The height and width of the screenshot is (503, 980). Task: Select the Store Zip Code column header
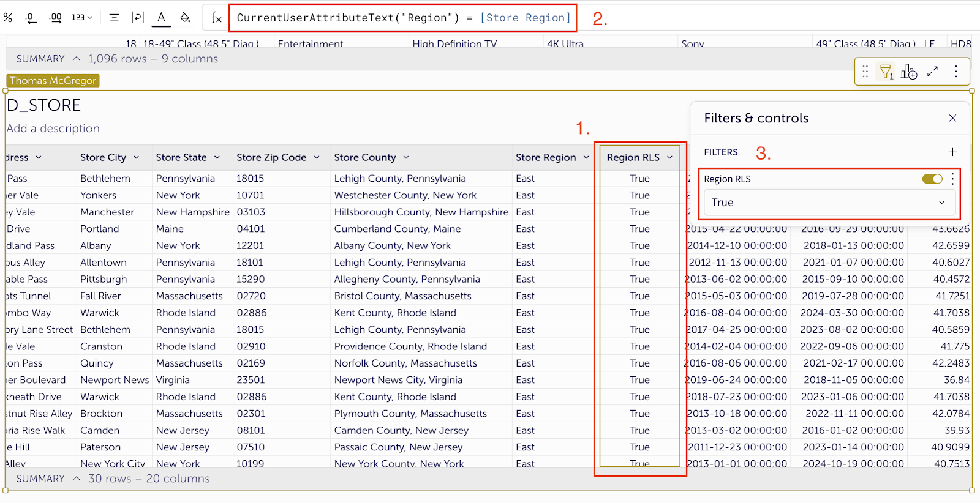(271, 157)
